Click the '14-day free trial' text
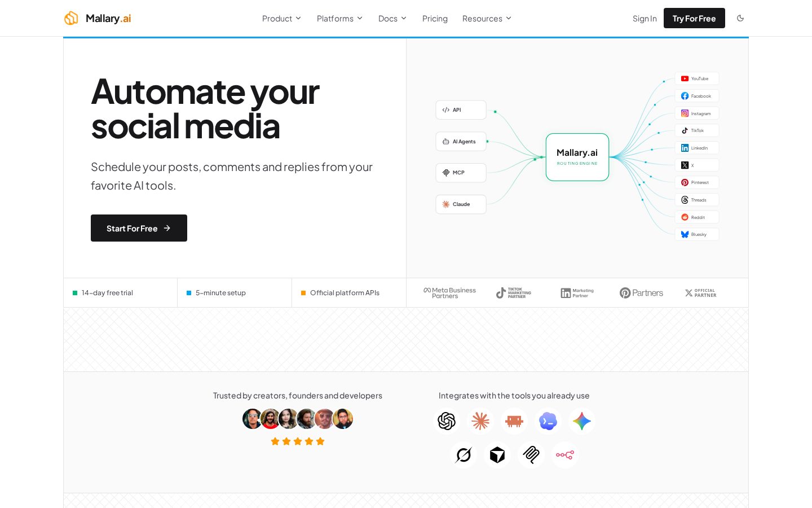812x508 pixels. [107, 293]
